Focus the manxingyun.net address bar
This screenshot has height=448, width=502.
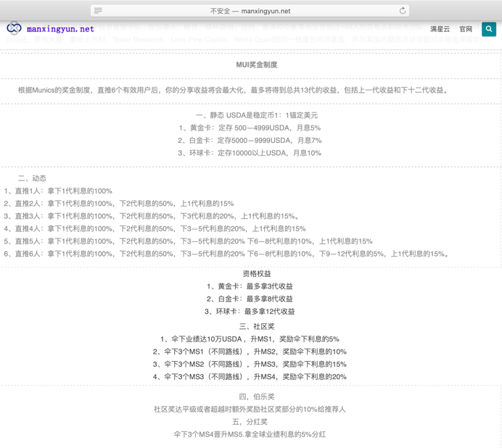point(250,11)
